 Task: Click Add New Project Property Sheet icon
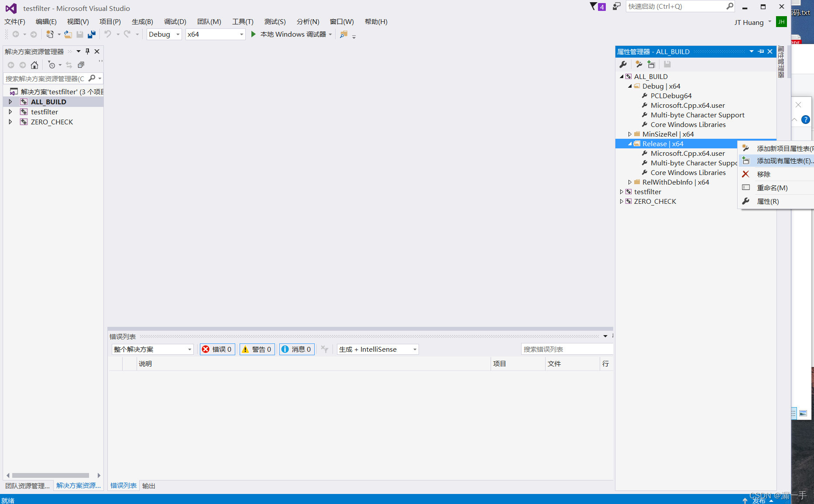coord(639,64)
